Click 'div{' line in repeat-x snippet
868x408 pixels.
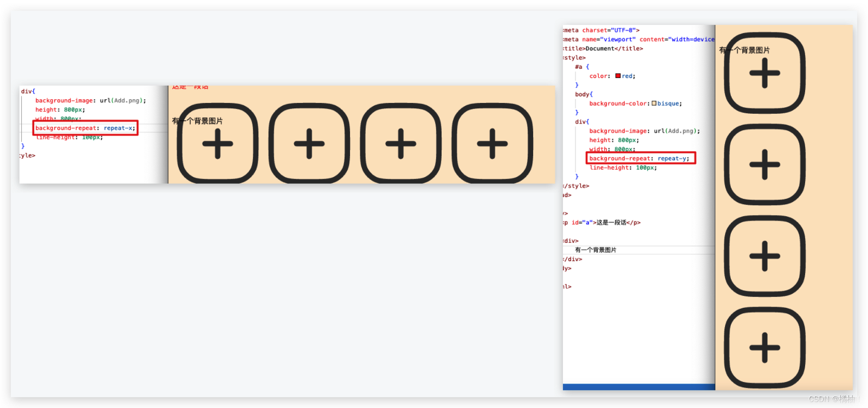pos(28,91)
